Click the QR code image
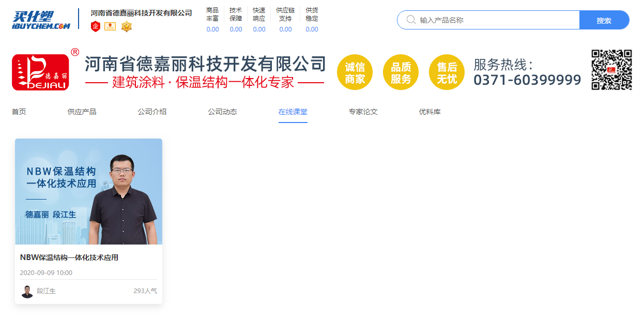Screen dimensions: 644x320 612,70
